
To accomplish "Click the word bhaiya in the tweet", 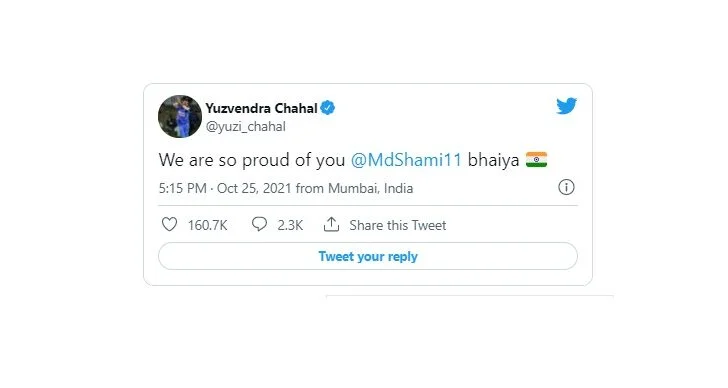I will click(493, 160).
